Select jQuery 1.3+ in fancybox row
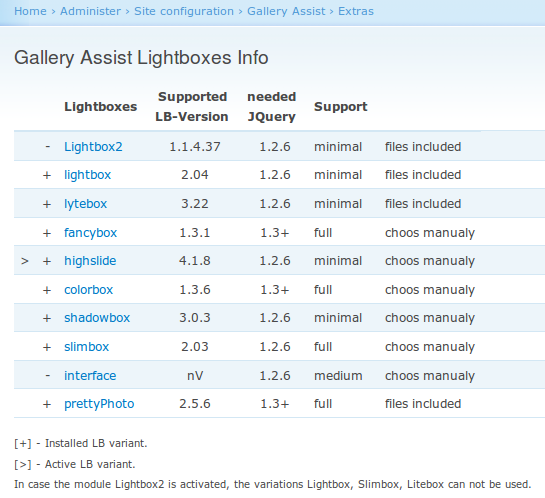Image resolution: width=545 pixels, height=498 pixels. pyautogui.click(x=275, y=233)
